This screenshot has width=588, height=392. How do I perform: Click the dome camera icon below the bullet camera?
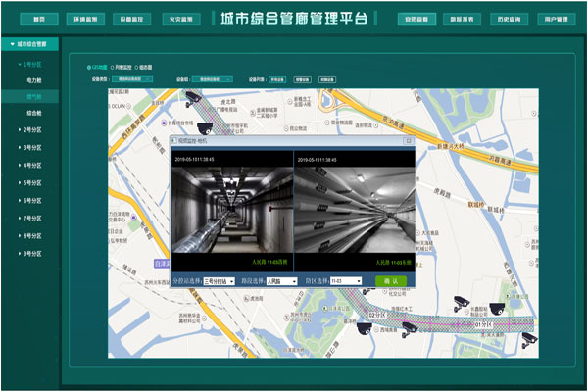pos(205,126)
